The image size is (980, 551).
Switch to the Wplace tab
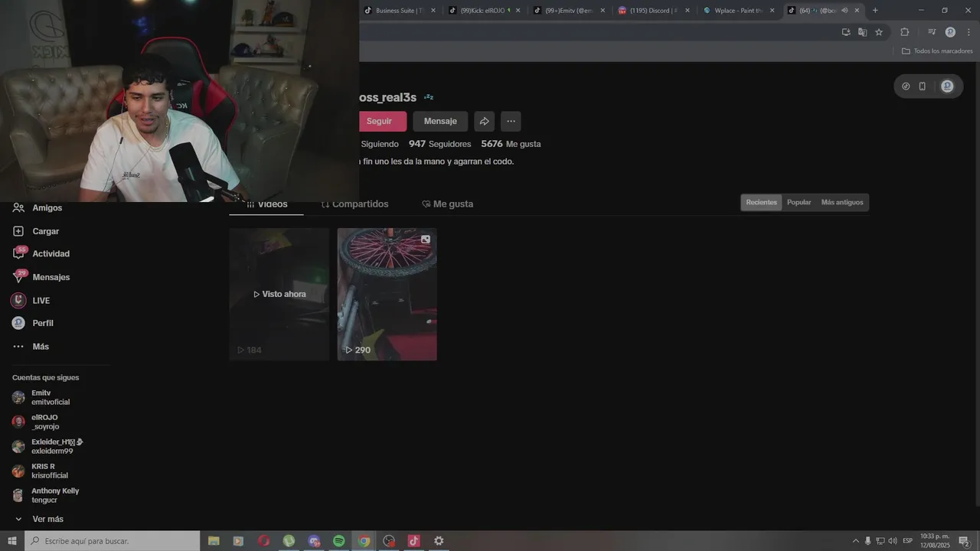tap(739, 10)
